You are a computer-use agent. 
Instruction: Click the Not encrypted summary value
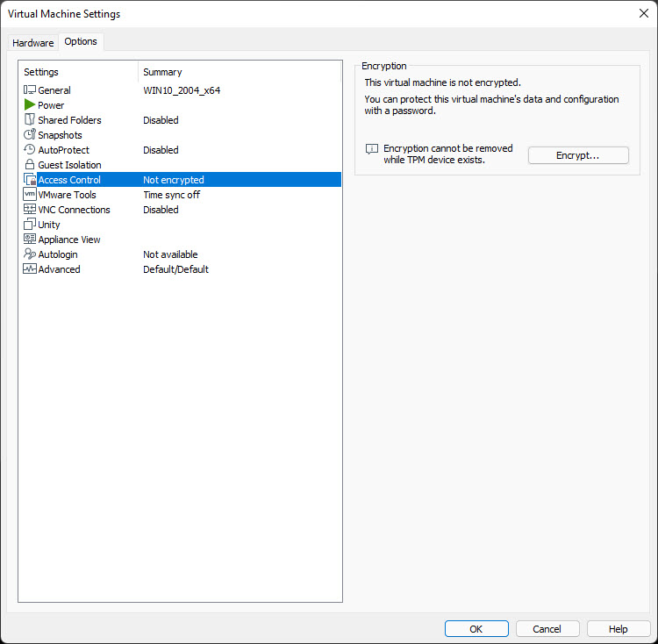[x=174, y=180]
